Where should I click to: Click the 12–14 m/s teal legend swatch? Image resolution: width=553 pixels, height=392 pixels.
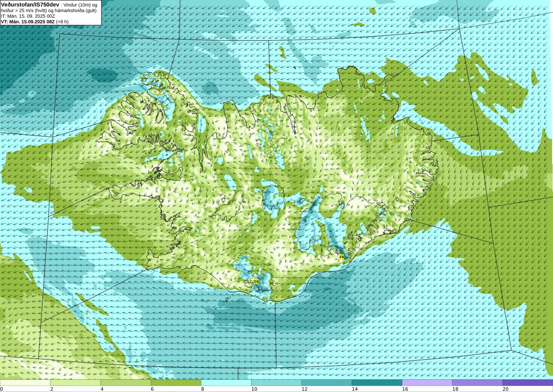coord(327,383)
